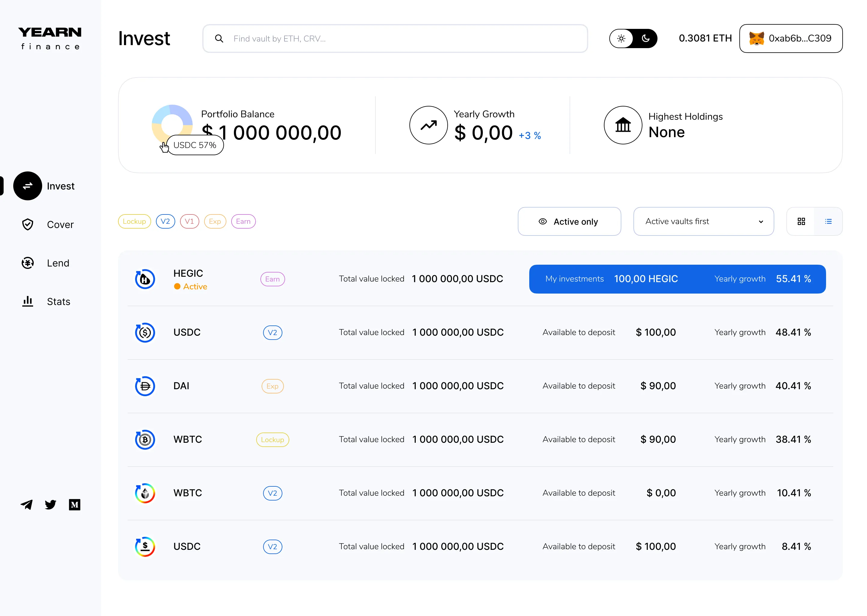The height and width of the screenshot is (616, 867).
Task: Switch to dark mode with moon toggle
Action: 645,39
